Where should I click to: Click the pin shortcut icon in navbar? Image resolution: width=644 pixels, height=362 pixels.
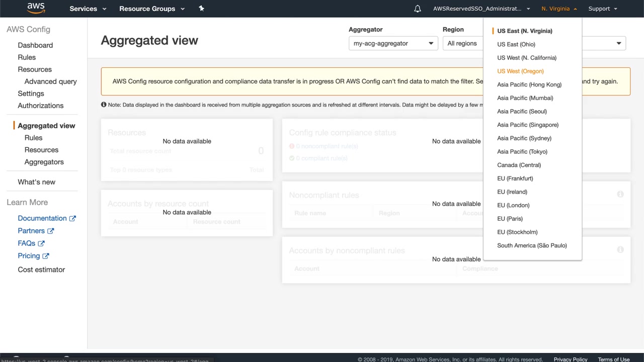[x=201, y=9]
